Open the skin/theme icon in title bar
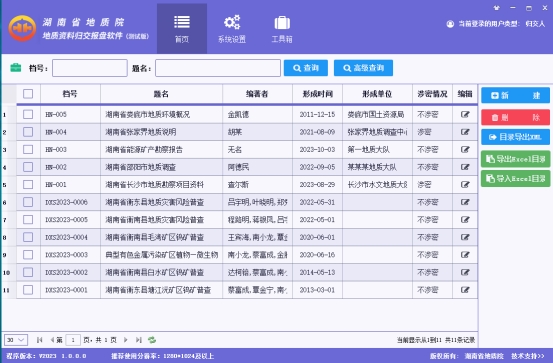The image size is (553, 363). (497, 8)
